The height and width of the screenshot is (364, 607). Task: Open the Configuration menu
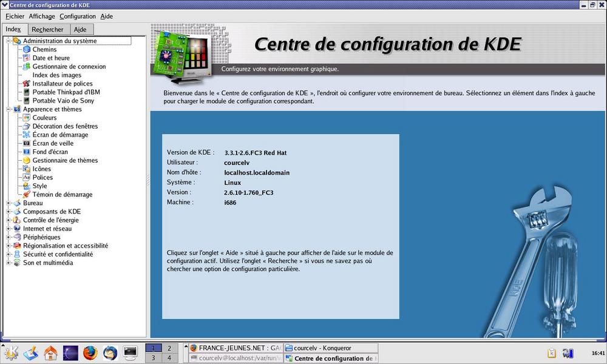[78, 16]
